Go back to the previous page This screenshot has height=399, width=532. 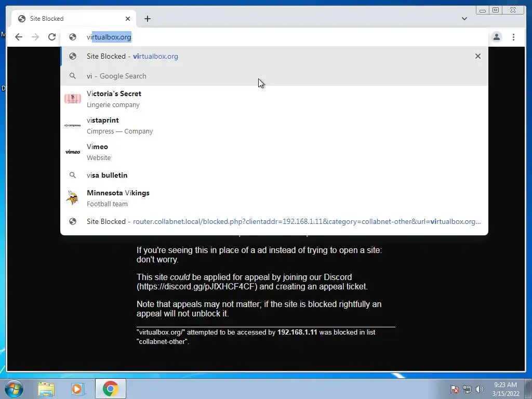coord(19,37)
